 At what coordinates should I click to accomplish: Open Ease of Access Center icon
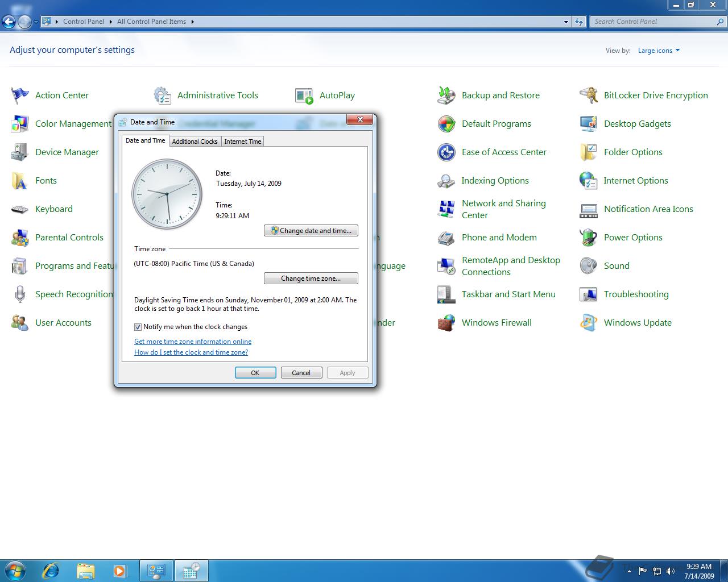pyautogui.click(x=446, y=152)
